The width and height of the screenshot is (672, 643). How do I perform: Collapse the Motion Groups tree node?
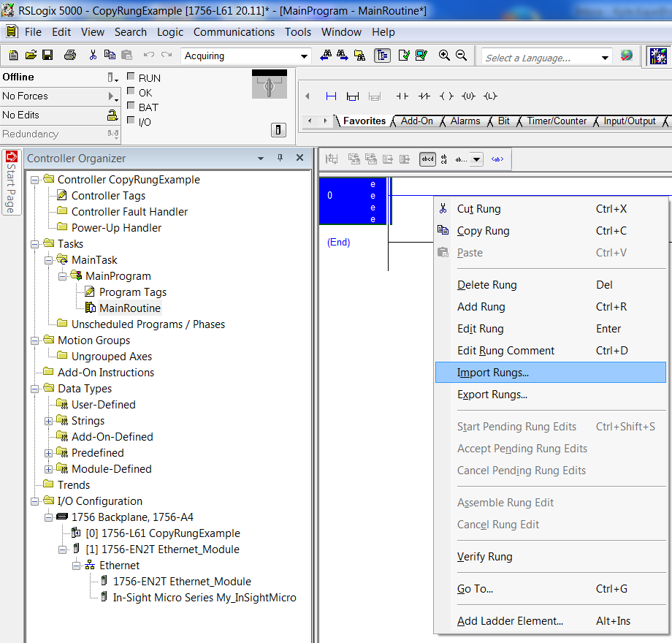(x=35, y=340)
